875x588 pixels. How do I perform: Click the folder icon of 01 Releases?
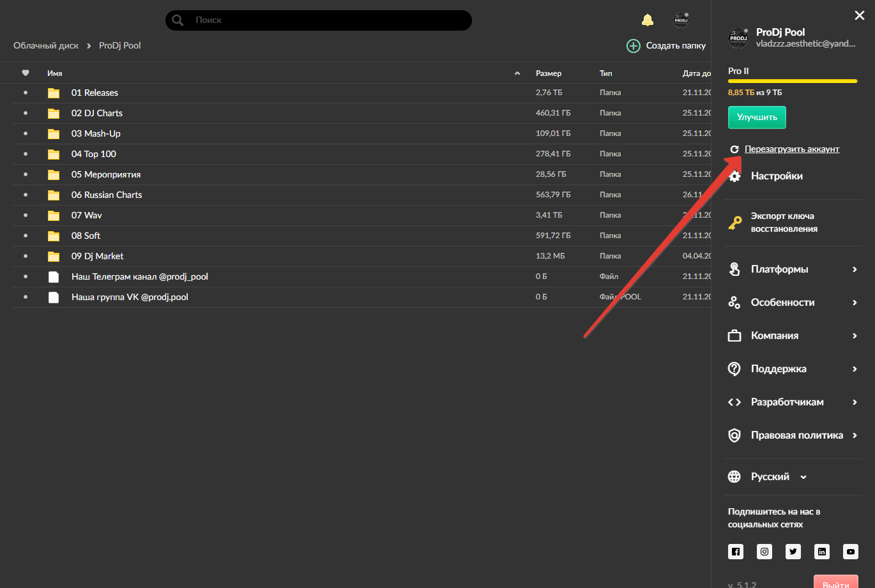[54, 93]
